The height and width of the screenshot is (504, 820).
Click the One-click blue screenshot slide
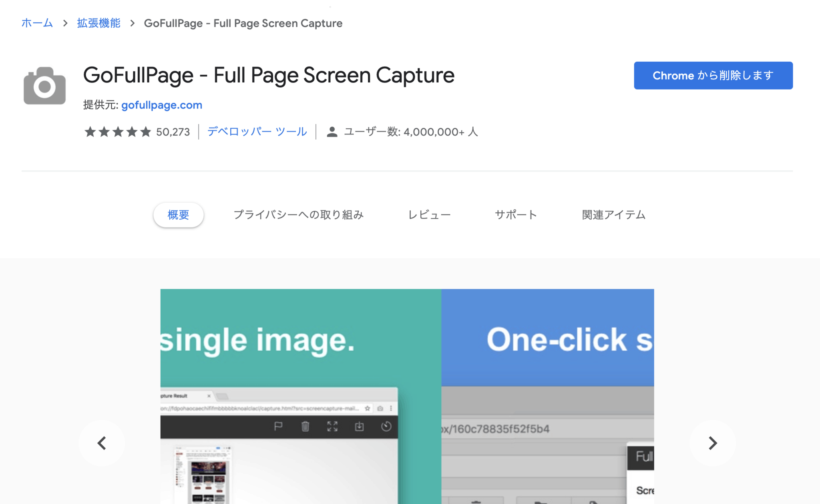click(548, 396)
